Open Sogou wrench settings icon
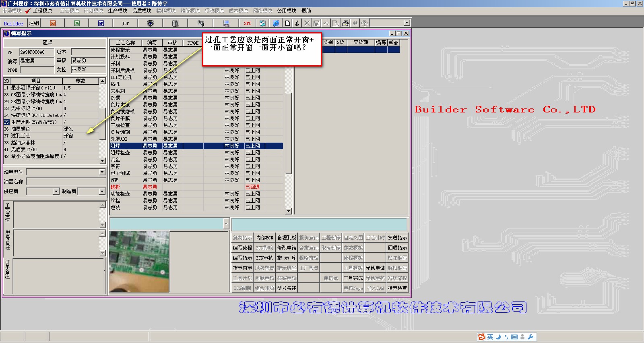644x343 pixels. tap(530, 337)
